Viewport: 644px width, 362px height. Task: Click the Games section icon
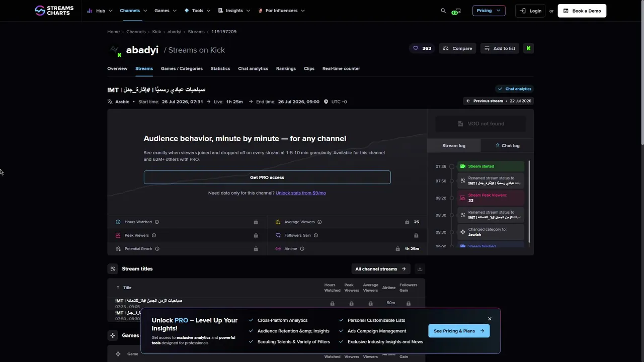point(113,335)
